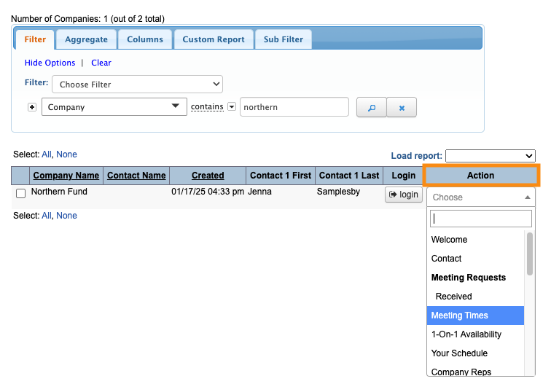Switch to the Aggregate tab

tap(86, 39)
